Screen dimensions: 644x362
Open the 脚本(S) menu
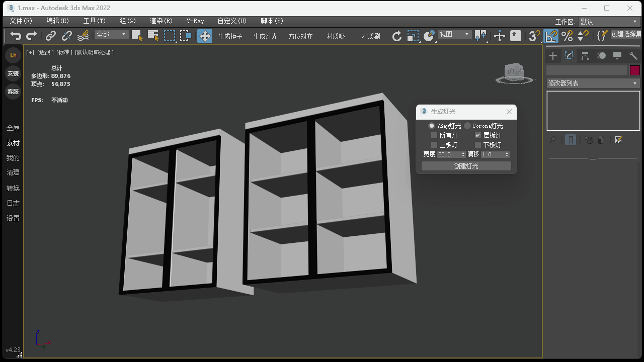[x=272, y=21]
